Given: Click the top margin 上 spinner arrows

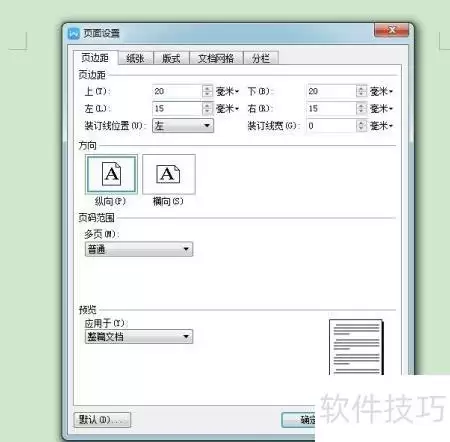Looking at the screenshot, I should (x=207, y=91).
